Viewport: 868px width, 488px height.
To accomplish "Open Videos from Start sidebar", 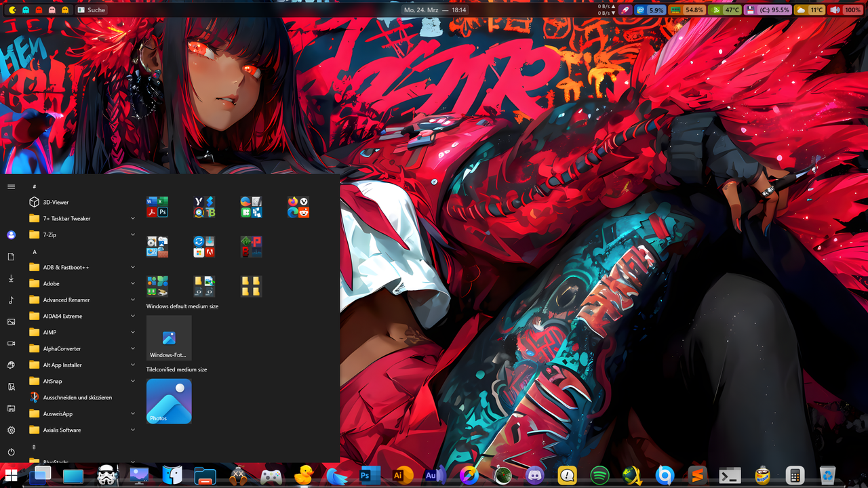I will (x=11, y=344).
